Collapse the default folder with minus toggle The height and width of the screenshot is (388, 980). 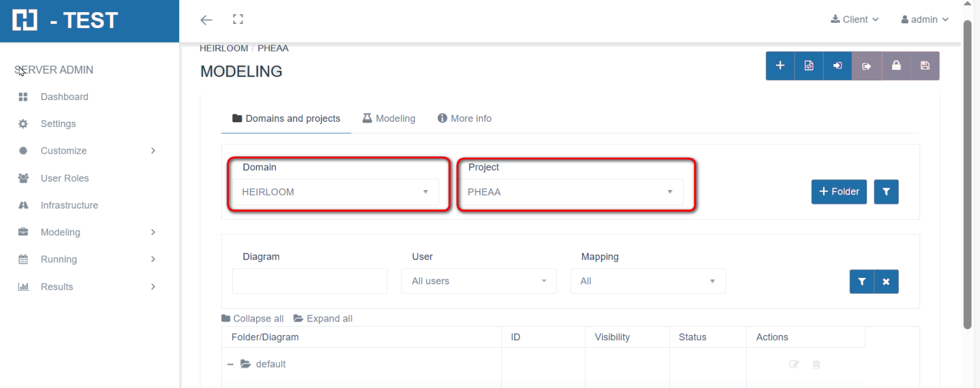[230, 364]
